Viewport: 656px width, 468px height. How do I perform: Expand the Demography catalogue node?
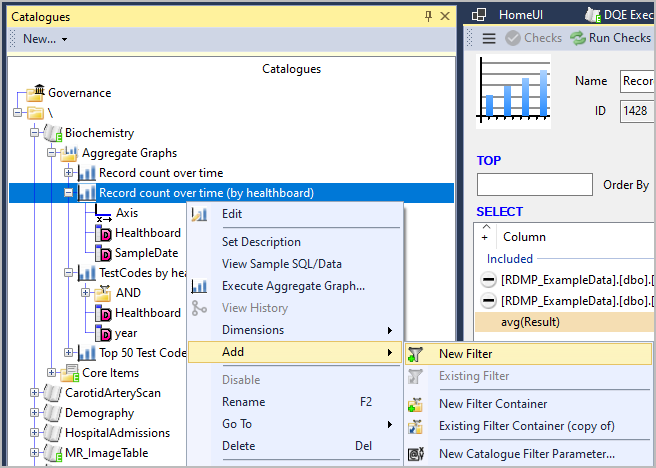pyautogui.click(x=34, y=413)
